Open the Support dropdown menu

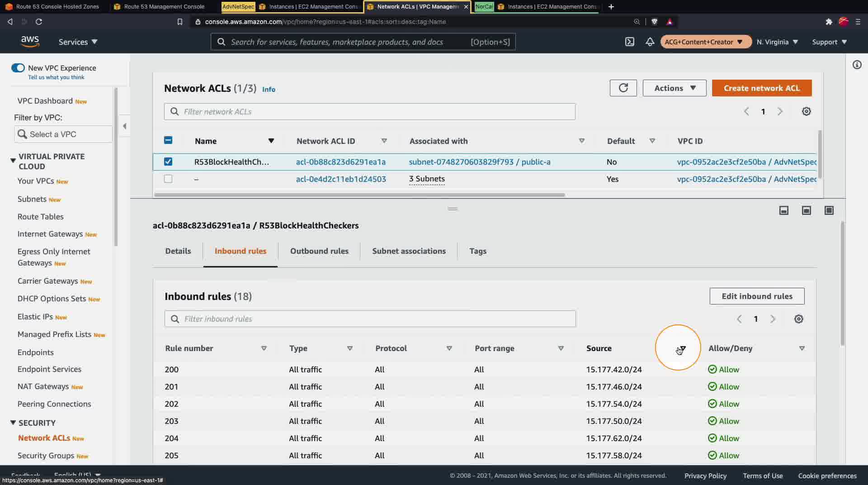829,42
